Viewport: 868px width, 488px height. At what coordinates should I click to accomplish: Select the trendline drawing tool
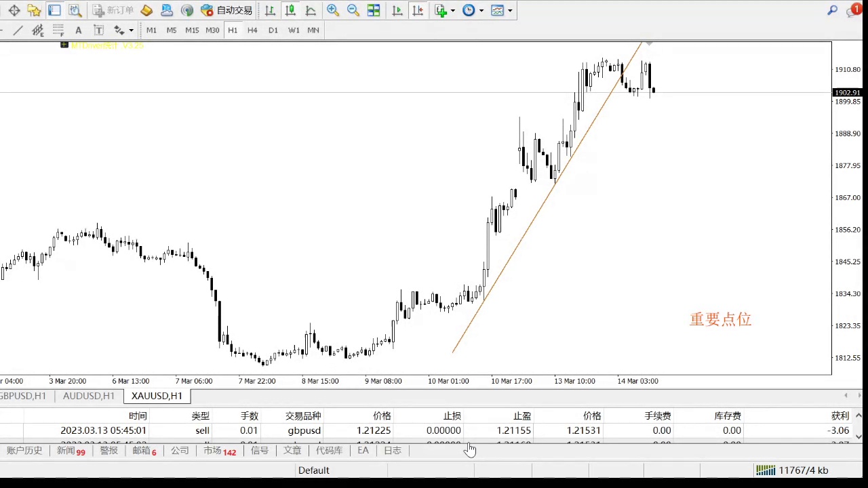tap(18, 30)
